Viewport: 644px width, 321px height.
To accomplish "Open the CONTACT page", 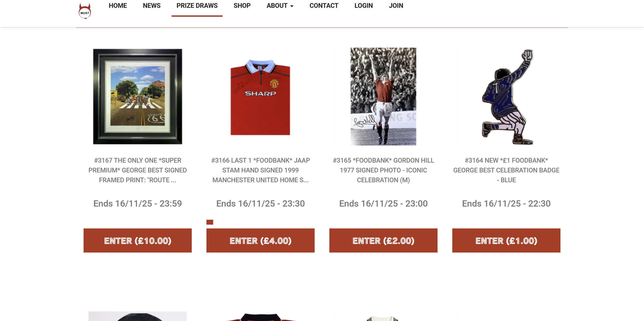I will [324, 6].
